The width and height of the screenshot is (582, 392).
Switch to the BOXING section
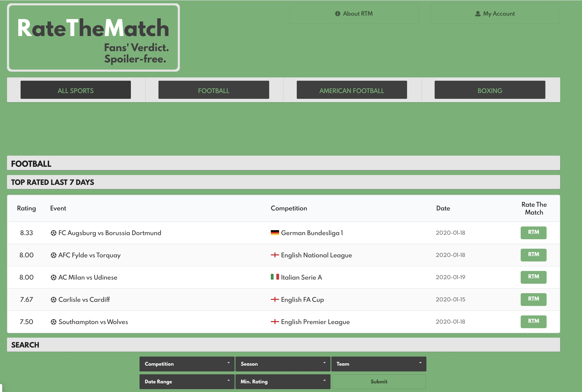click(490, 90)
